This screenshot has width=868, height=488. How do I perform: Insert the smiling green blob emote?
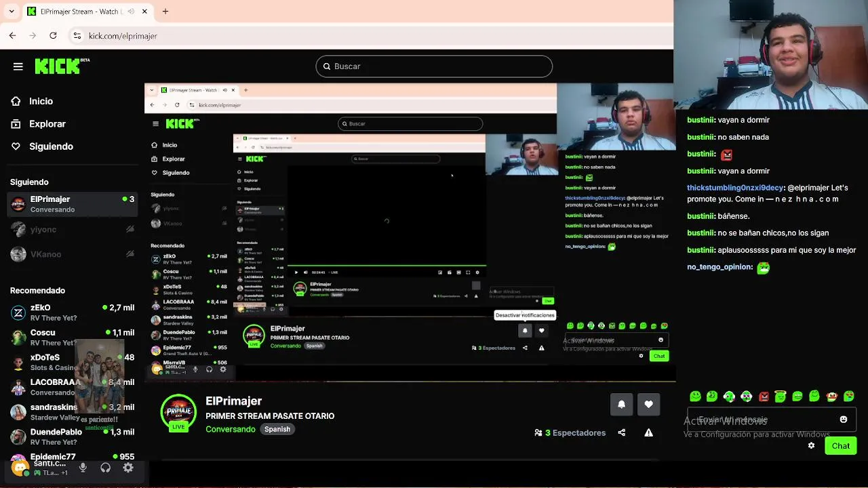click(695, 396)
